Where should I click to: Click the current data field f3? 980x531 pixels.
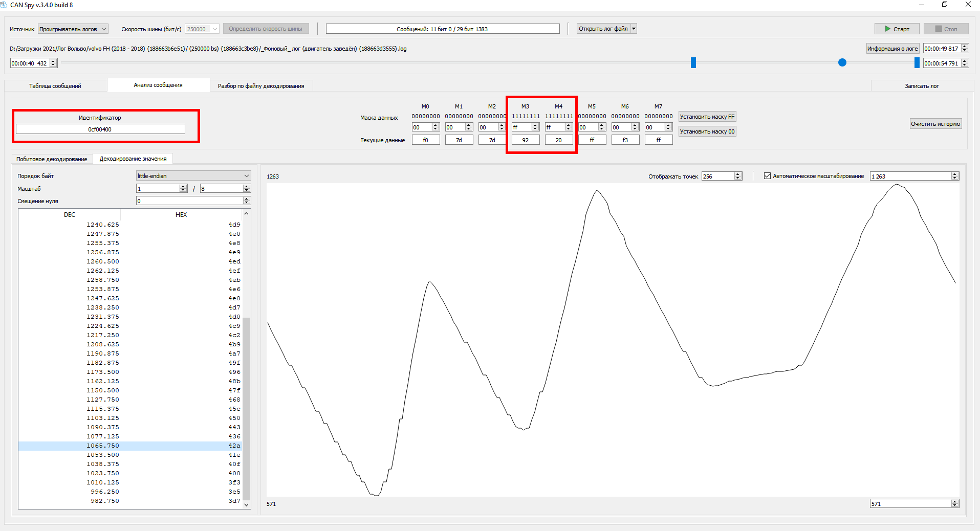click(x=625, y=140)
